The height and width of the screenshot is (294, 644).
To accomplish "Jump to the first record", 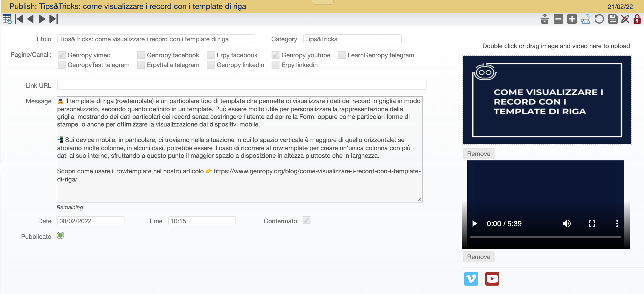I will point(19,19).
